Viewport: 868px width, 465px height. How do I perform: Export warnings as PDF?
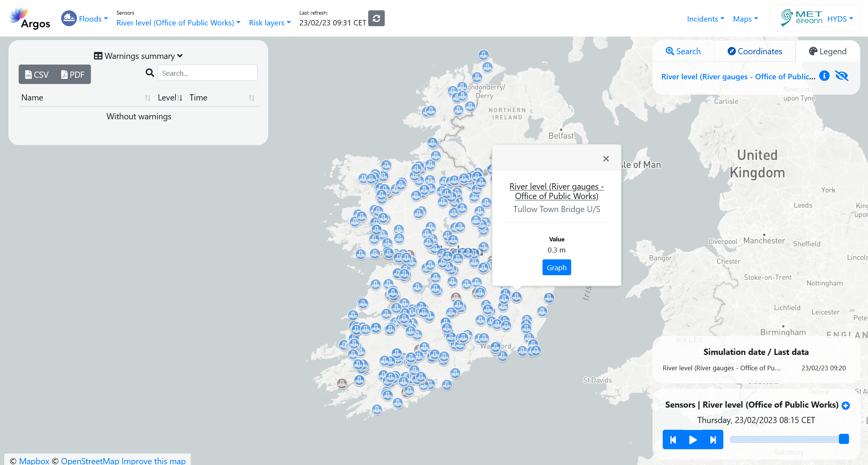[73, 75]
